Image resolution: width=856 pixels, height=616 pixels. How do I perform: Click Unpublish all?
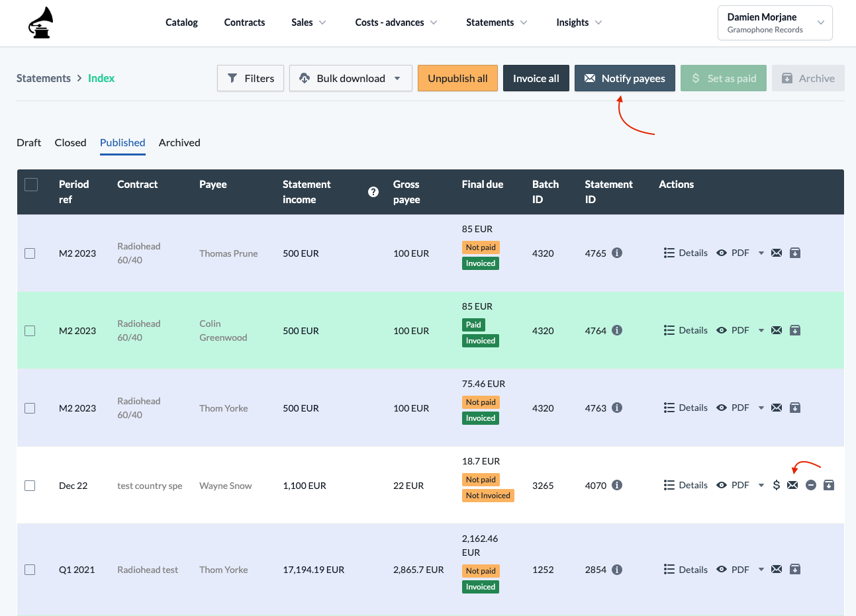(x=457, y=78)
